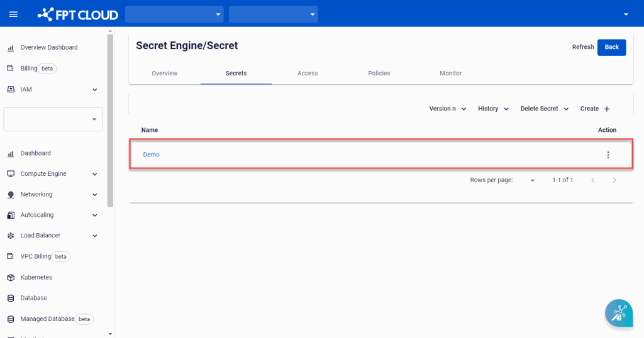Open the first header dropdown selector
This screenshot has width=644, height=338.
(x=174, y=14)
